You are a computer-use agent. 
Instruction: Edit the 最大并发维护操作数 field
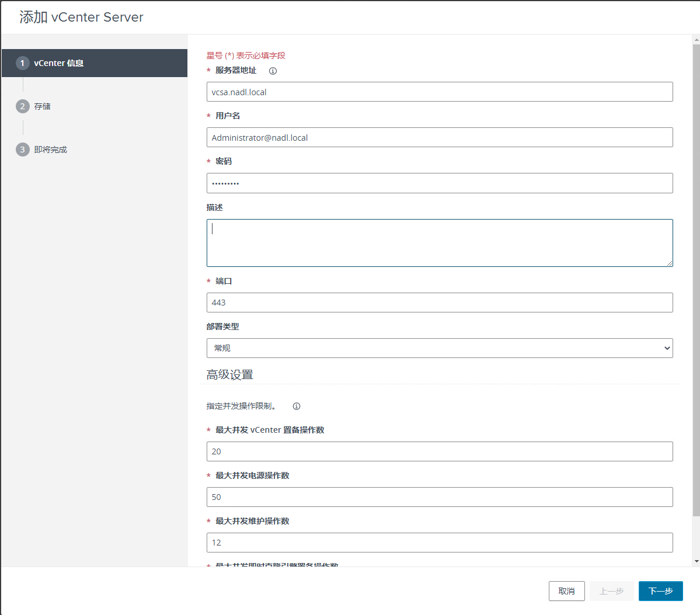coord(439,543)
